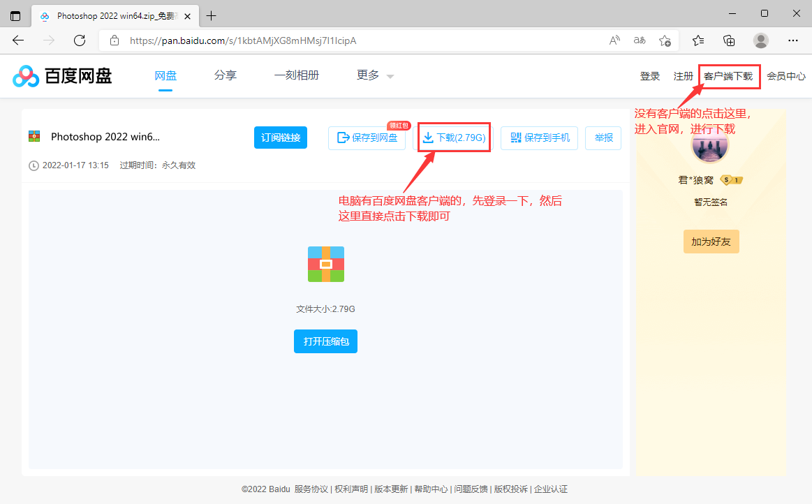Open browser Settings and more menu
This screenshot has height=504, width=812.
tap(793, 40)
